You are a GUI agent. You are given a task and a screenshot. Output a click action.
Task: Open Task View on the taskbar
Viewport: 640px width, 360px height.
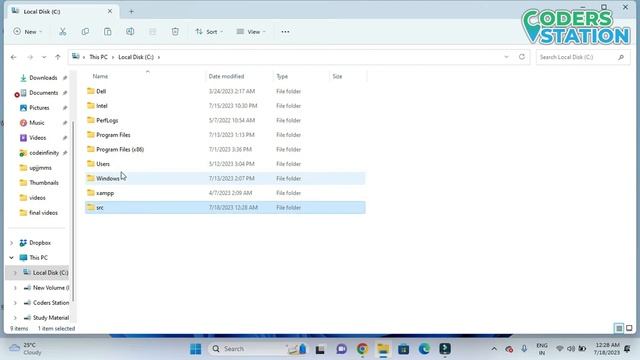[x=320, y=349]
